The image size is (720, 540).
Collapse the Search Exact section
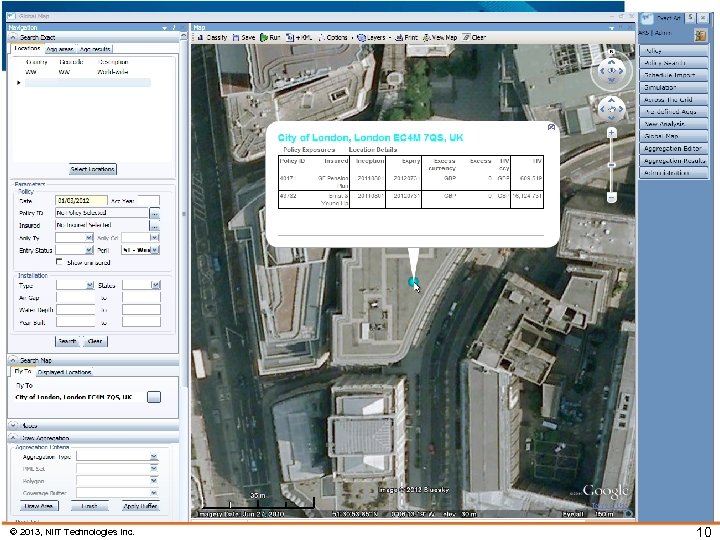(x=13, y=37)
